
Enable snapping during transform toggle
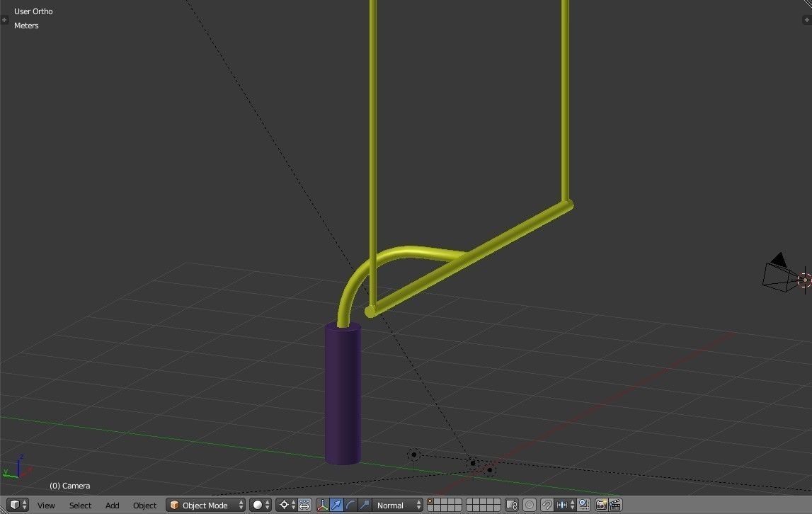[547, 505]
